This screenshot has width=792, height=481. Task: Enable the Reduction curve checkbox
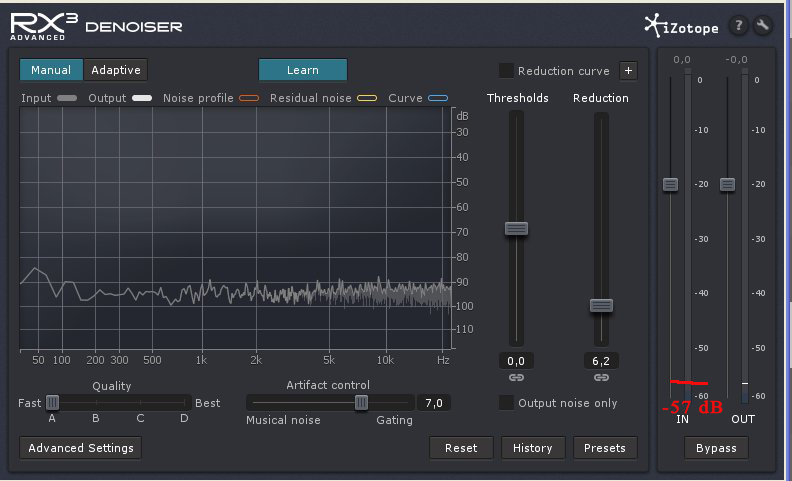point(506,71)
